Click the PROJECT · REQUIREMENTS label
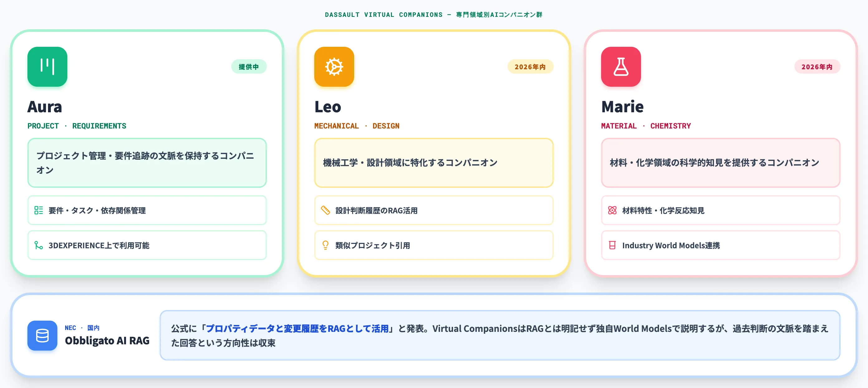 [77, 126]
